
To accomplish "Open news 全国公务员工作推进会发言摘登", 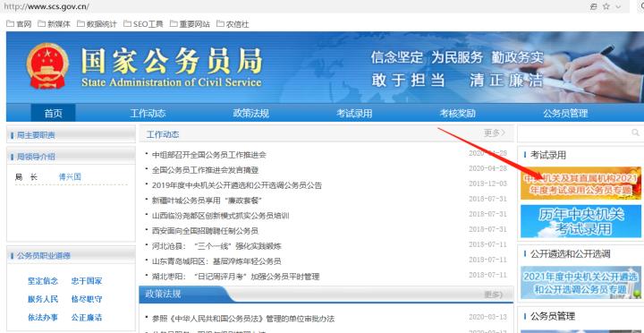I will [205, 170].
